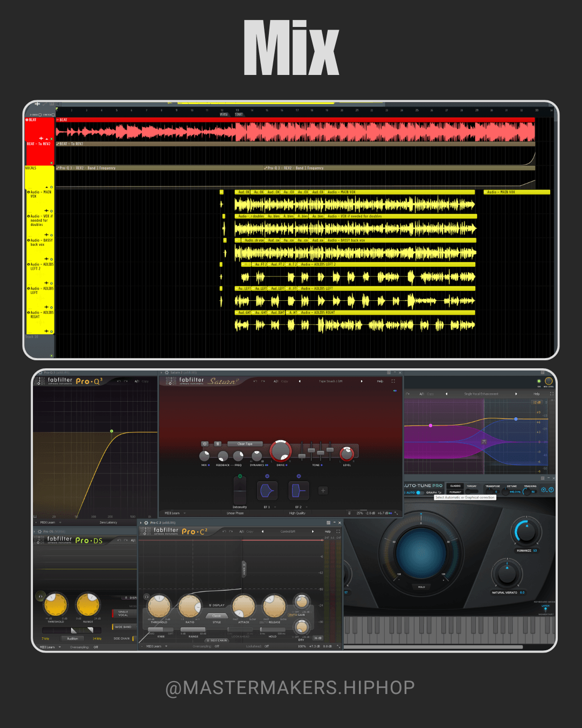Viewport: 582px width, 728px height.
Task: Open MIDI Learn dropdown in Pro-C 2
Action: 157,646
